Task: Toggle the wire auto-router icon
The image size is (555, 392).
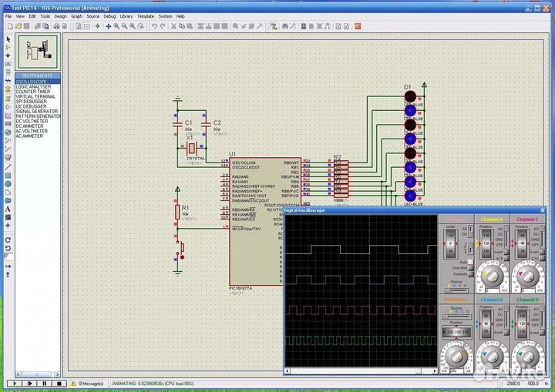Action: coord(274,26)
